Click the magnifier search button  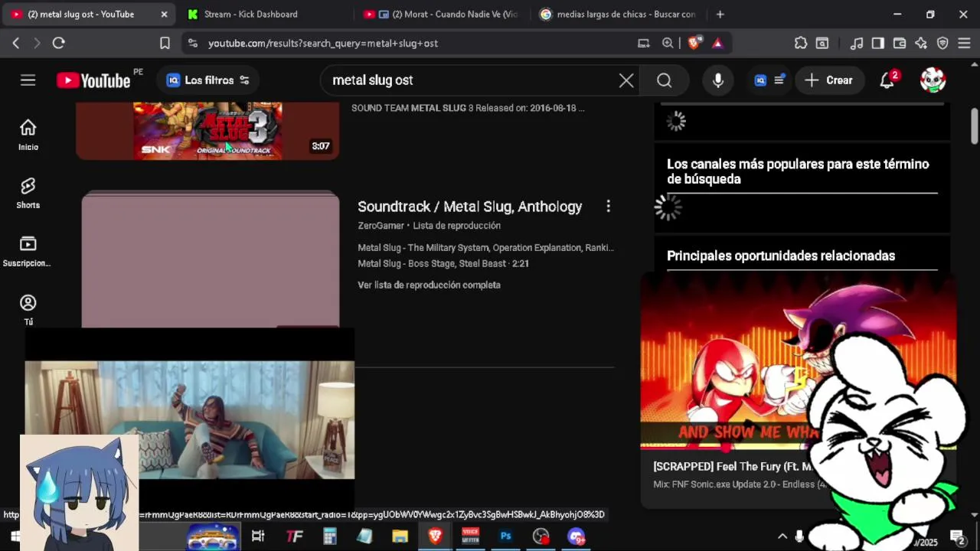coord(665,80)
